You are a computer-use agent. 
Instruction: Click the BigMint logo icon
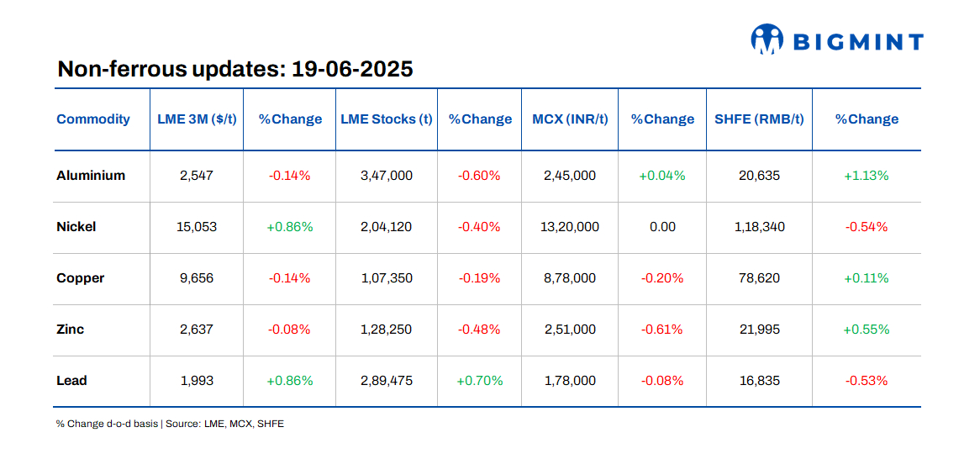[767, 40]
